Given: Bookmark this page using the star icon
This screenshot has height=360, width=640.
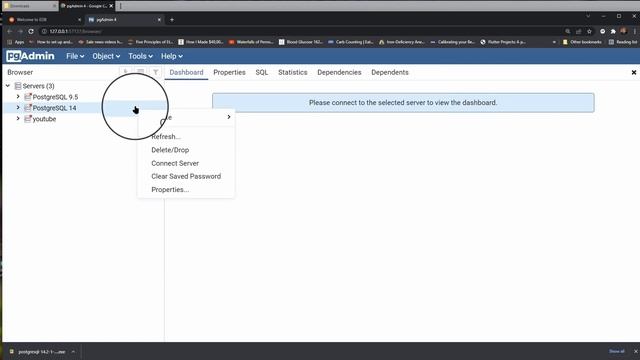Looking at the screenshot, I should click(x=589, y=31).
